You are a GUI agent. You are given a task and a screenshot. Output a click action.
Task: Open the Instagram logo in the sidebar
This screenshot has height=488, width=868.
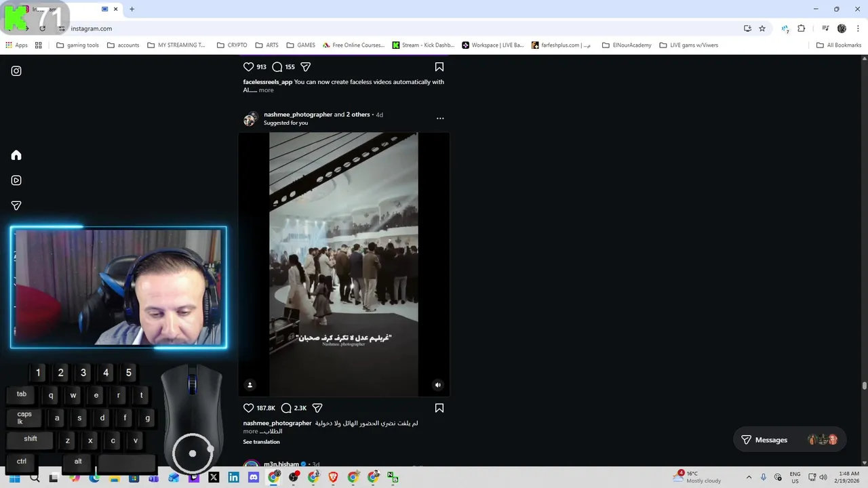point(16,70)
